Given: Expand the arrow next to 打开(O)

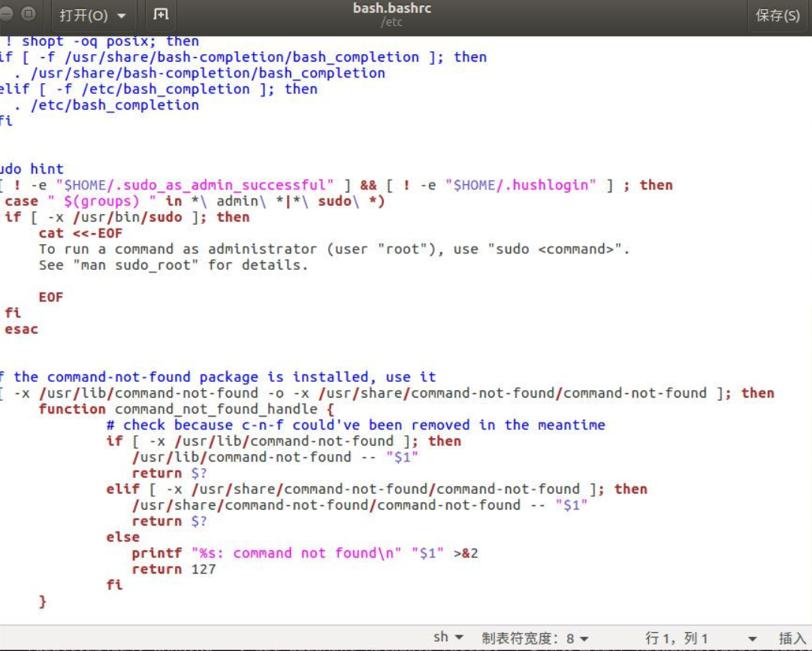Looking at the screenshot, I should click(122, 16).
